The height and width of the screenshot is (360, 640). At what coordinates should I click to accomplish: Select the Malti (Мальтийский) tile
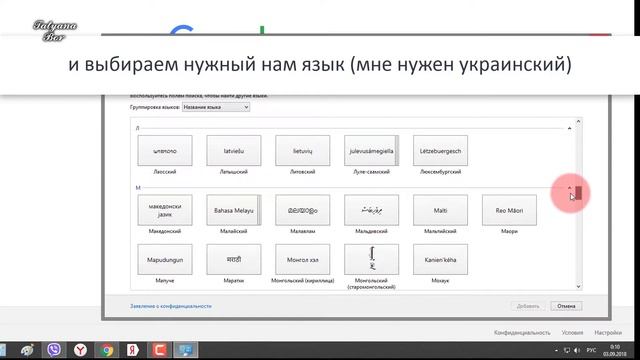[440, 210]
